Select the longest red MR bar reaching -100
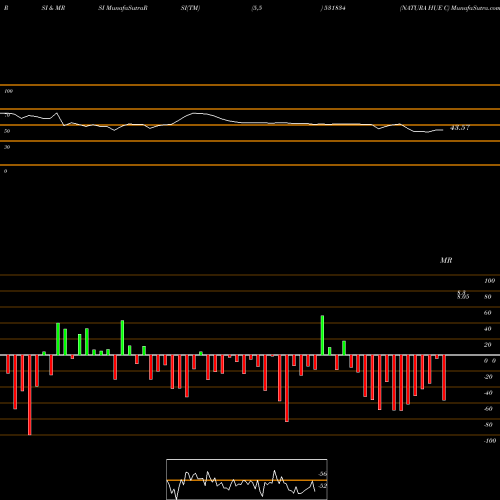Viewport: 500px width, 500px height. (x=30, y=395)
